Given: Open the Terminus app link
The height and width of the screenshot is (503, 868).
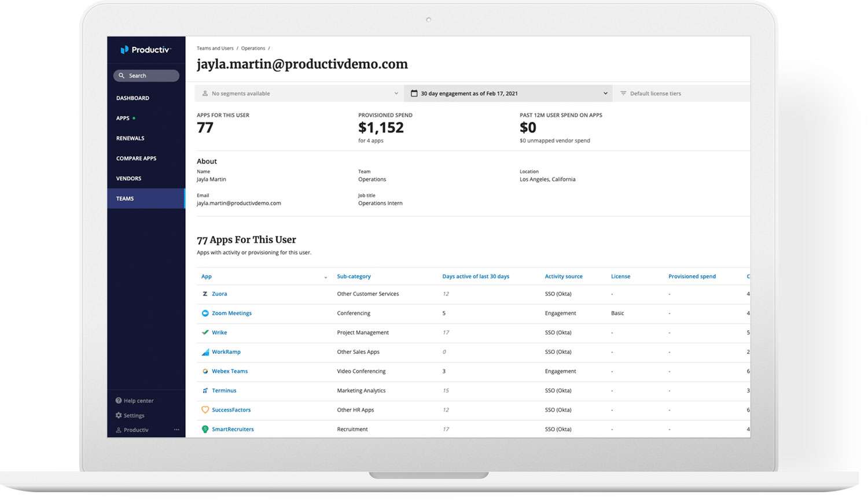Looking at the screenshot, I should 224,391.
